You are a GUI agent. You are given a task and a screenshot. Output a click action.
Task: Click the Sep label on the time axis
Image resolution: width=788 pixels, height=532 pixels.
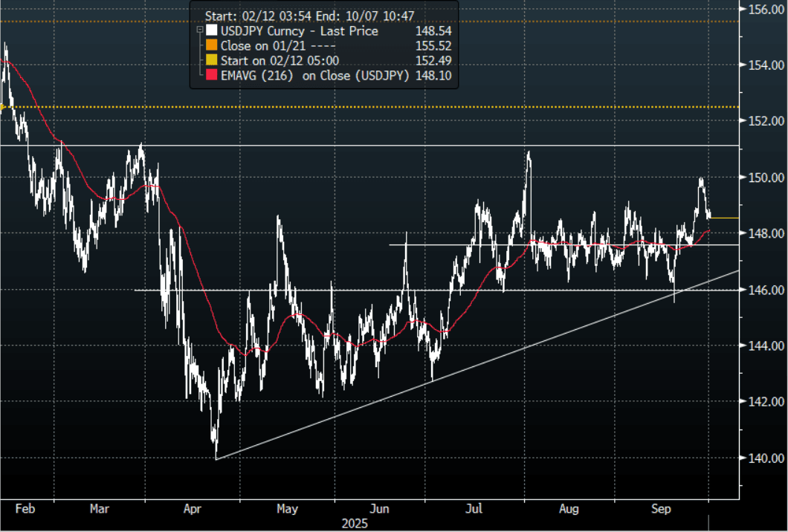click(x=662, y=509)
